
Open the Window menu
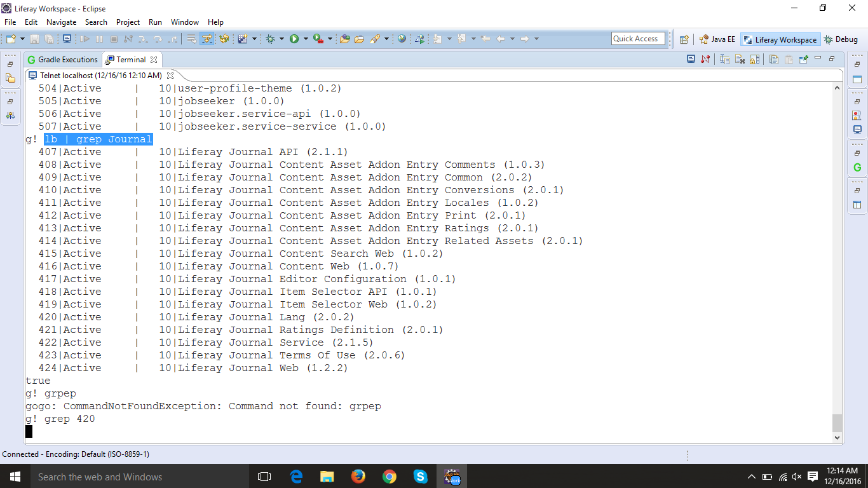[x=185, y=22]
